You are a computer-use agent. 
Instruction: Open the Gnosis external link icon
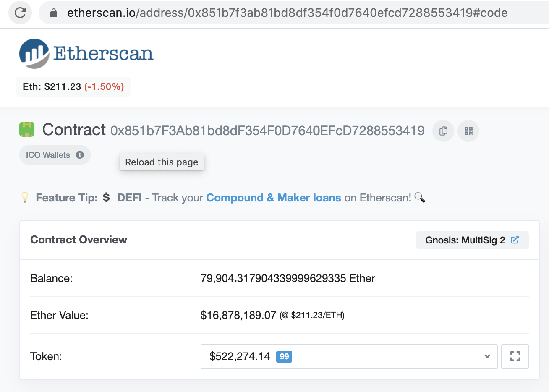point(515,240)
